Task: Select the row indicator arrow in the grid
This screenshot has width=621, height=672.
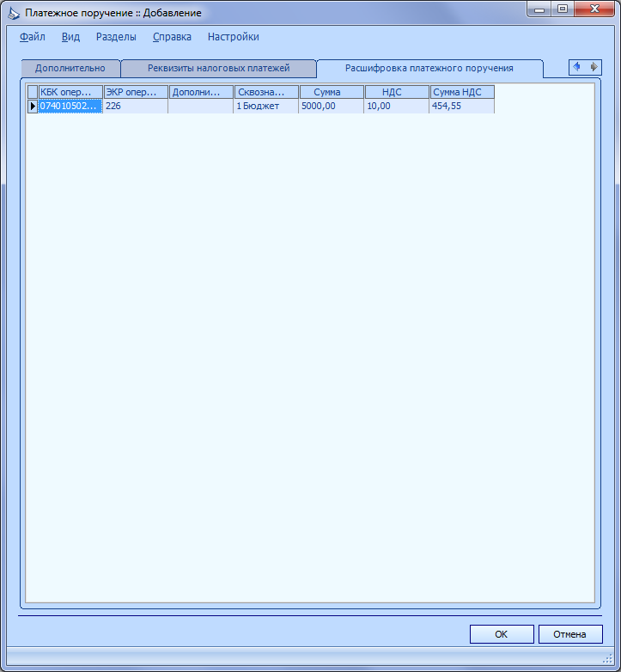Action: click(x=33, y=106)
